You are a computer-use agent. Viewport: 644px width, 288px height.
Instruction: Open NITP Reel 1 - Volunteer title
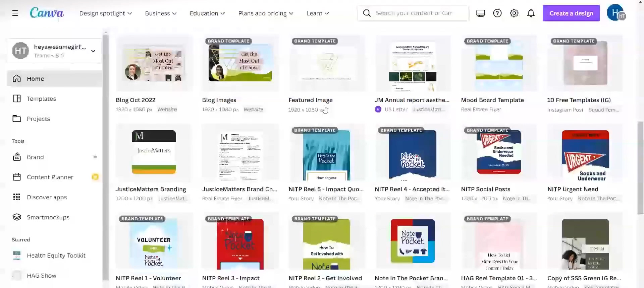pos(148,278)
